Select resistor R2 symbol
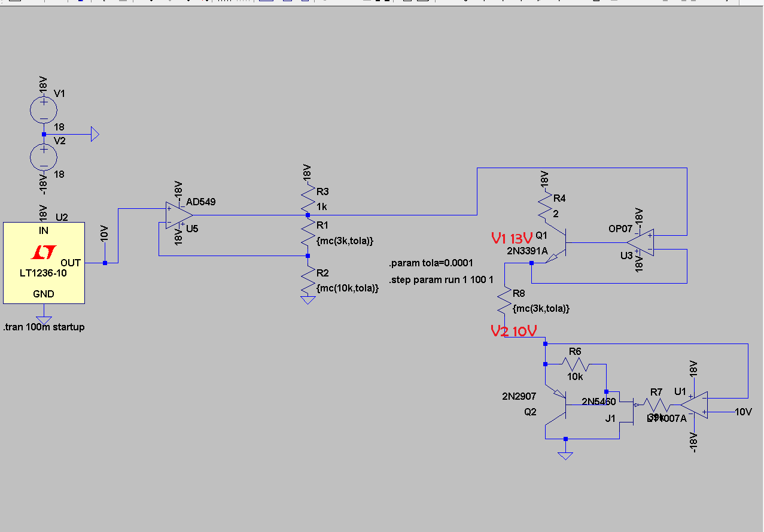 pos(308,280)
